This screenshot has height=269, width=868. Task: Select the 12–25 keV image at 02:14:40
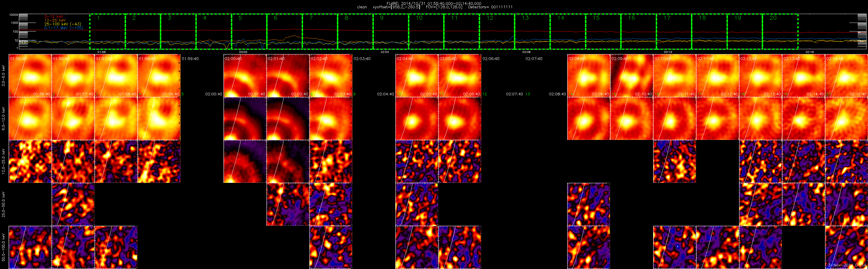click(847, 162)
